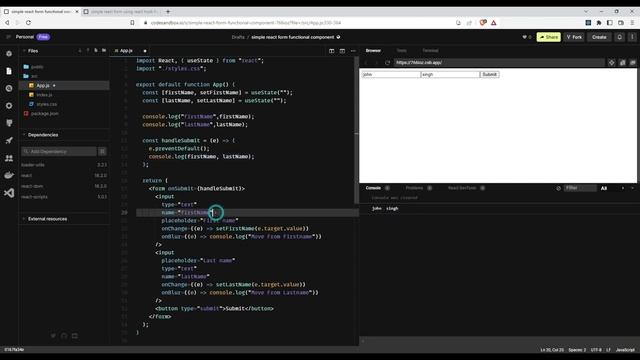640x360 pixels.
Task: Select App.js in the file tree
Action: pyautogui.click(x=43, y=85)
